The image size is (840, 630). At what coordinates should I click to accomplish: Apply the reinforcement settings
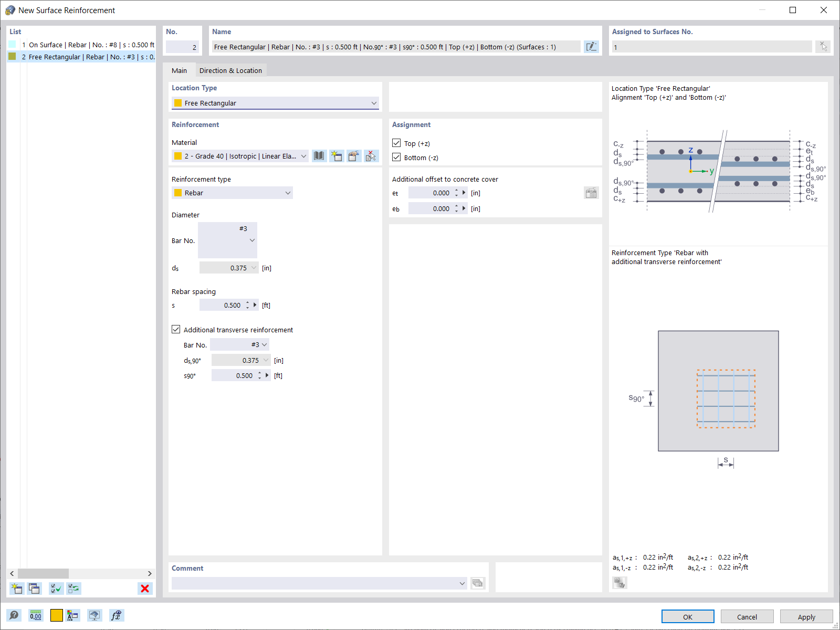click(x=806, y=617)
